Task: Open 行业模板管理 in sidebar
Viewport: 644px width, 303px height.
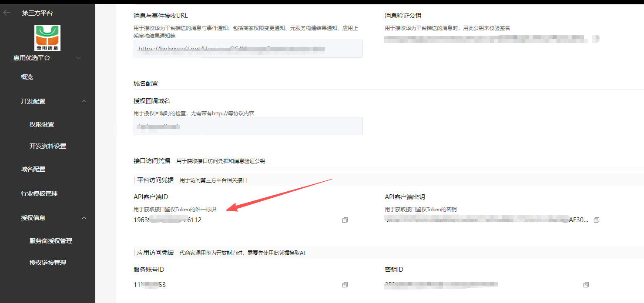Action: pos(39,193)
